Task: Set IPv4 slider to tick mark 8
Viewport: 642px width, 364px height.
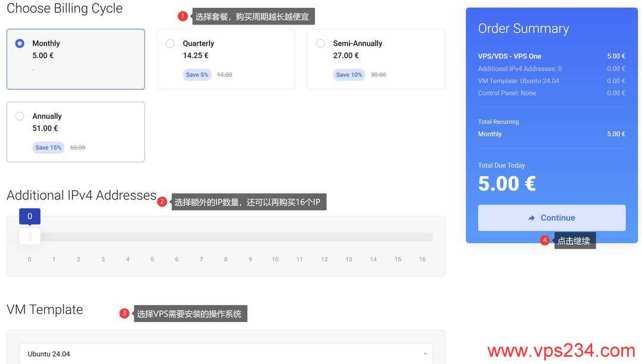Action: tap(226, 259)
